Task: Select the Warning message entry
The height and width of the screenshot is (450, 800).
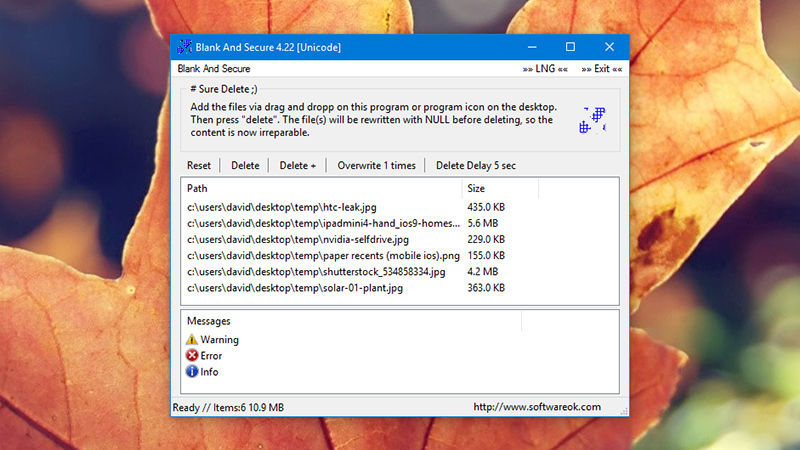Action: (213, 339)
